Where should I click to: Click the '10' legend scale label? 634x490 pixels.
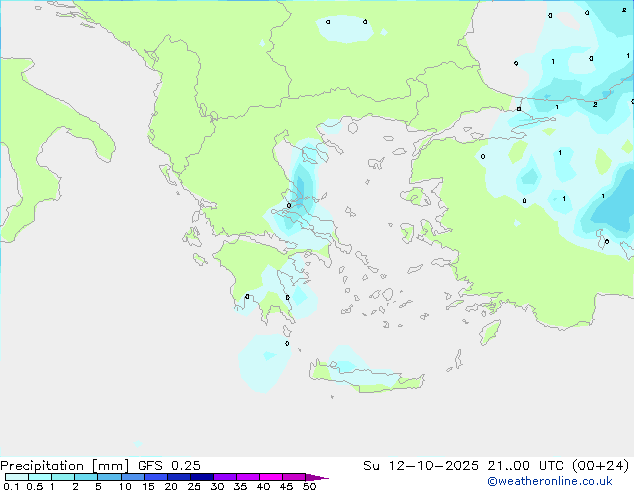[125, 486]
